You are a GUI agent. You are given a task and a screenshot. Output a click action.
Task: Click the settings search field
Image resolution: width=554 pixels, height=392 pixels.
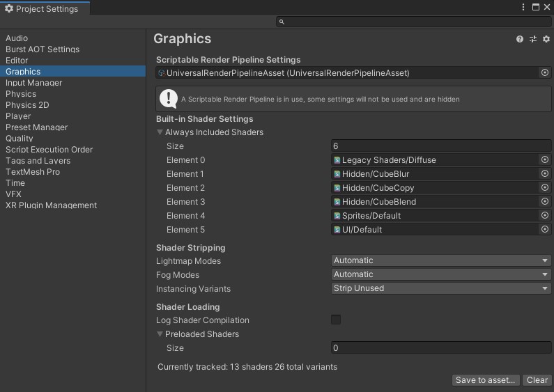point(415,22)
